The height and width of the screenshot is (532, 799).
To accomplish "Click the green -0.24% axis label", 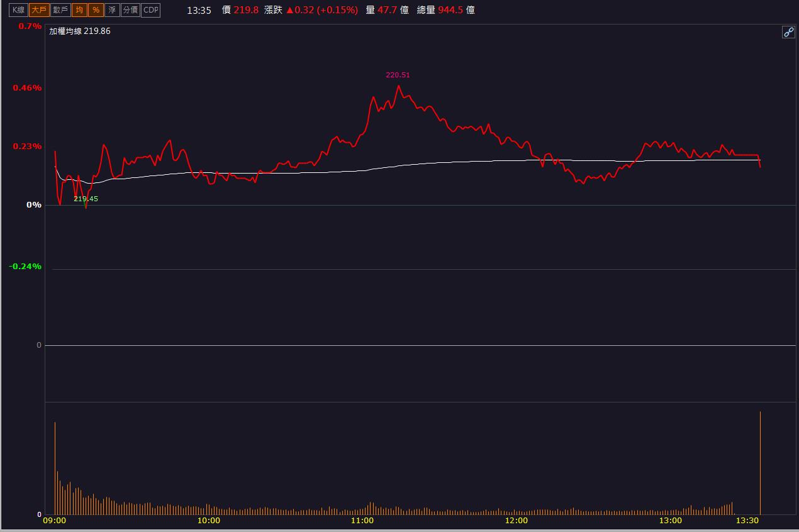I will click(x=25, y=267).
